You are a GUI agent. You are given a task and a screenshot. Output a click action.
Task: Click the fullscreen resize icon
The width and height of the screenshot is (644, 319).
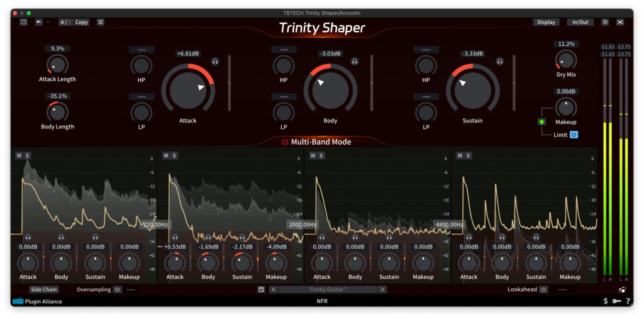pos(620,22)
